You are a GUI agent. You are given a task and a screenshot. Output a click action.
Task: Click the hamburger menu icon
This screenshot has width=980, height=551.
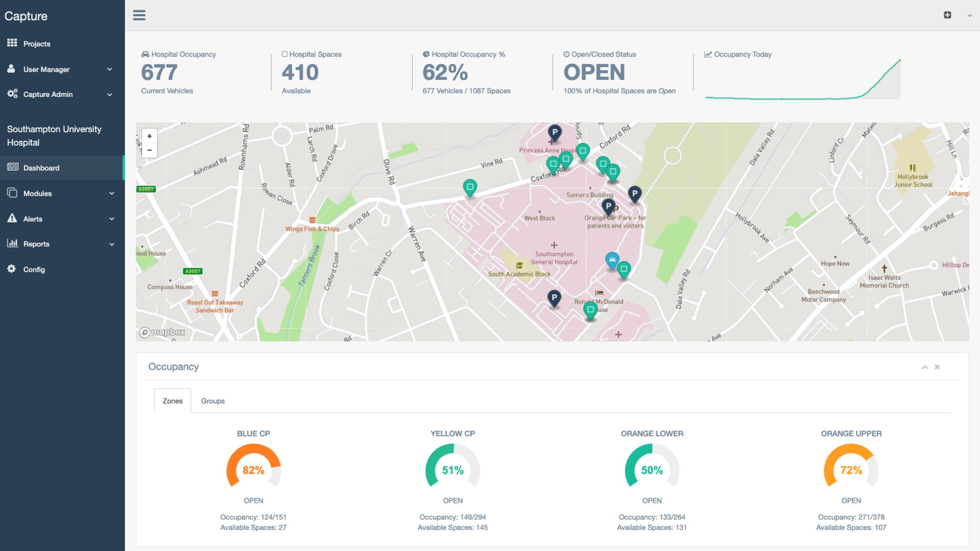tap(139, 15)
